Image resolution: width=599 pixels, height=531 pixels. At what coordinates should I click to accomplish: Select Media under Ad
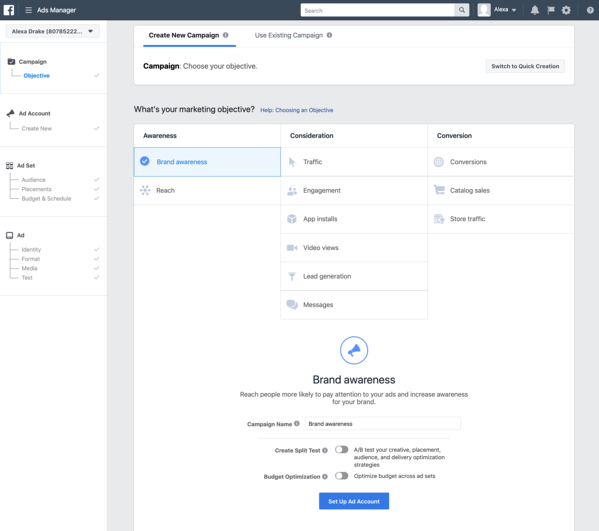29,268
